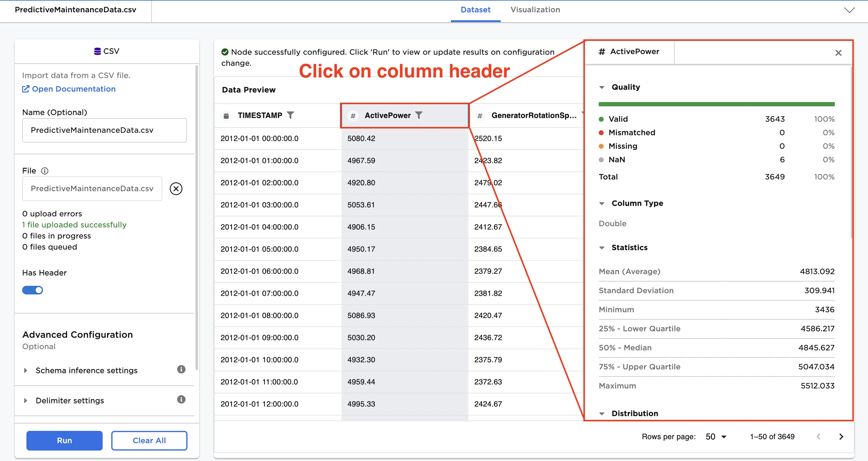The height and width of the screenshot is (461, 868).
Task: Collapse the Statistics section
Action: [602, 248]
